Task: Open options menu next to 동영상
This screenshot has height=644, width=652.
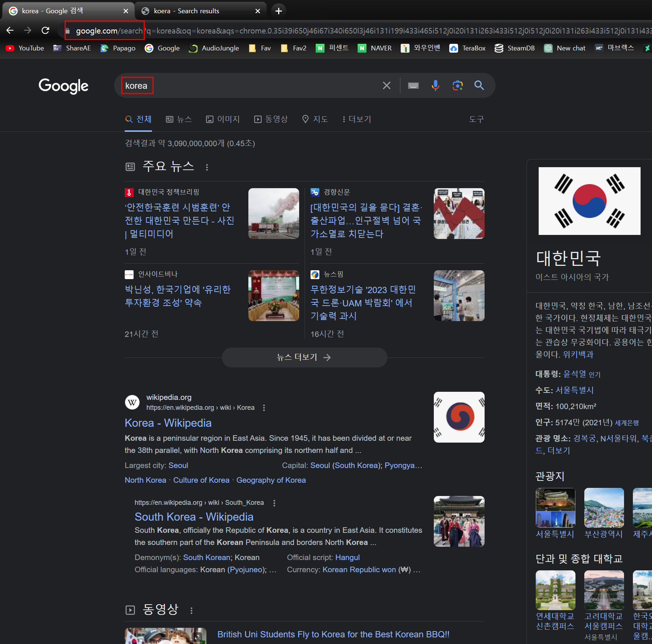Action: [191, 610]
